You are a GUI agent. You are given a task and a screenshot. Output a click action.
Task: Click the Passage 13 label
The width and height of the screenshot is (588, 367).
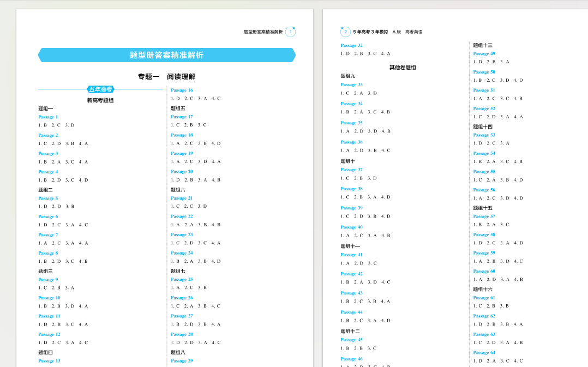[x=49, y=361]
